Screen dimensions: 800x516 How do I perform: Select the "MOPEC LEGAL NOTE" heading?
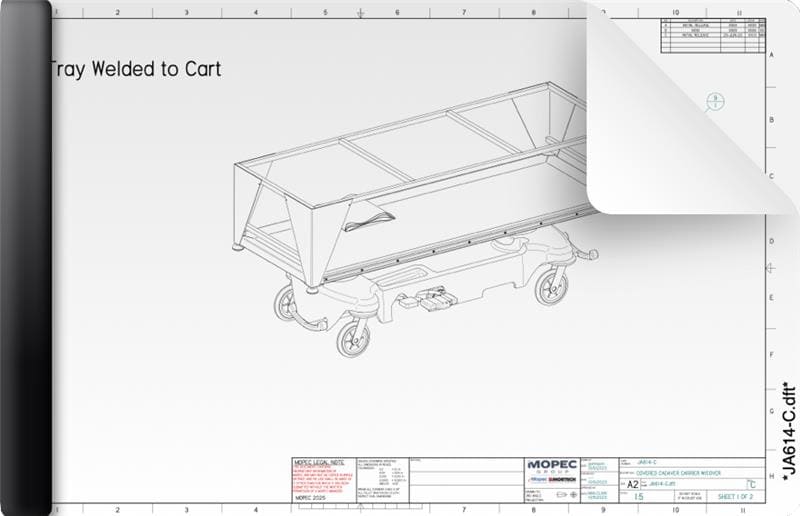pos(319,462)
